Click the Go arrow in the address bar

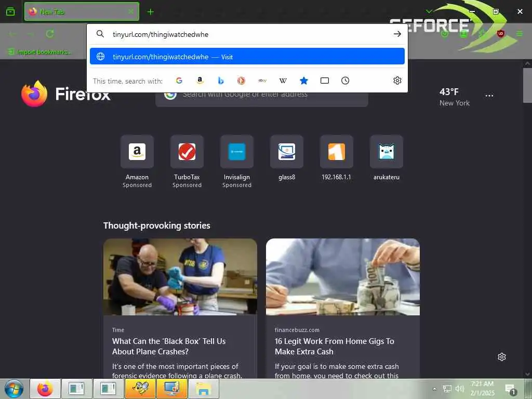tap(397, 34)
